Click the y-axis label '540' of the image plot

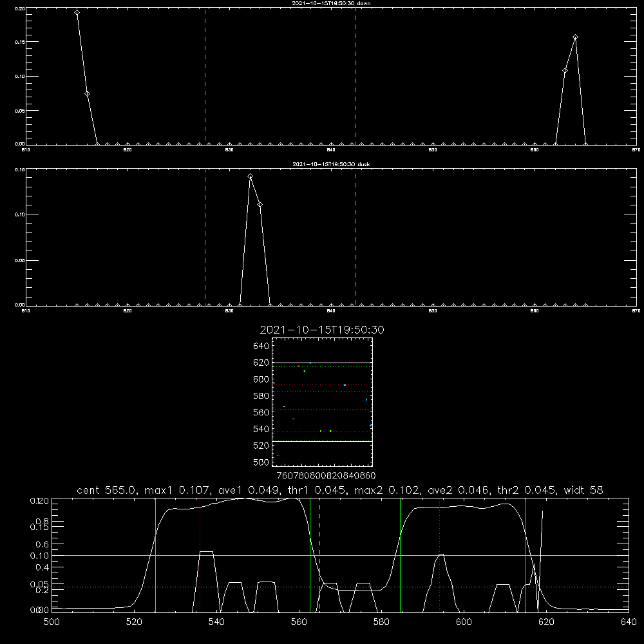pyautogui.click(x=261, y=429)
